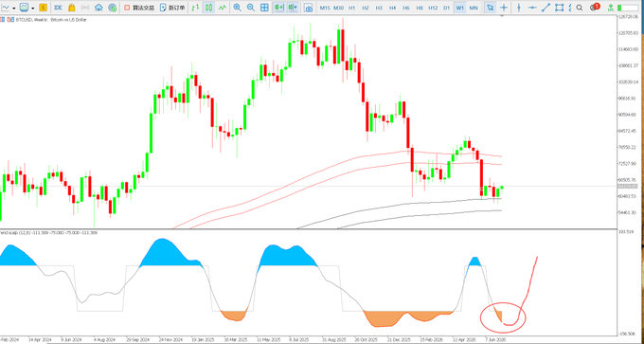The image size is (644, 344).
Task: Open the 新订单 new order button
Action: pos(172,8)
